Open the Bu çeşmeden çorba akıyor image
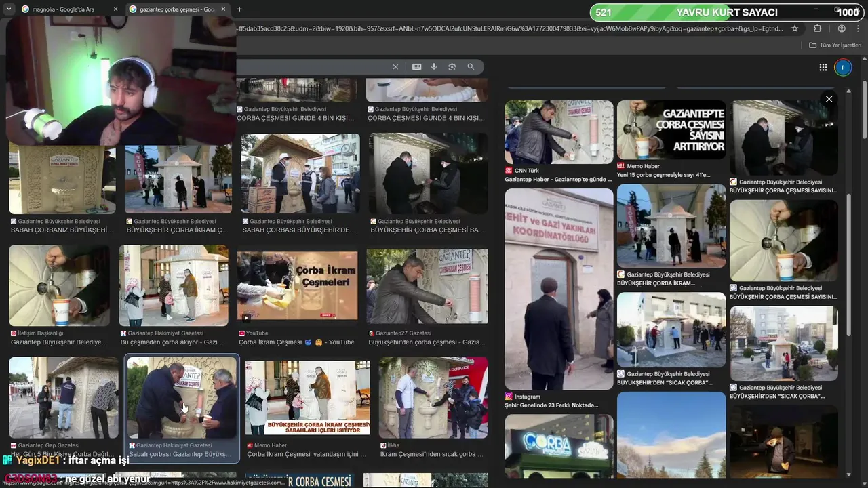Screen dimensions: 868x488 tap(174, 285)
